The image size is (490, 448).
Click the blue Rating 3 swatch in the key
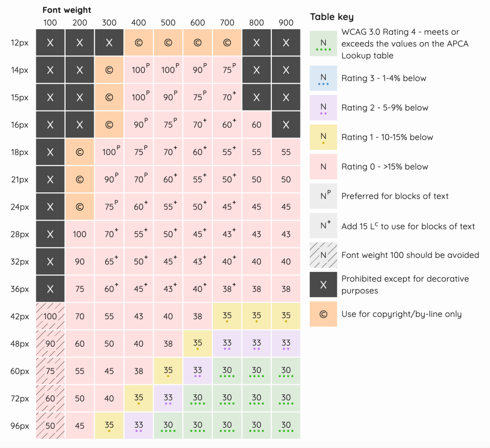click(323, 78)
